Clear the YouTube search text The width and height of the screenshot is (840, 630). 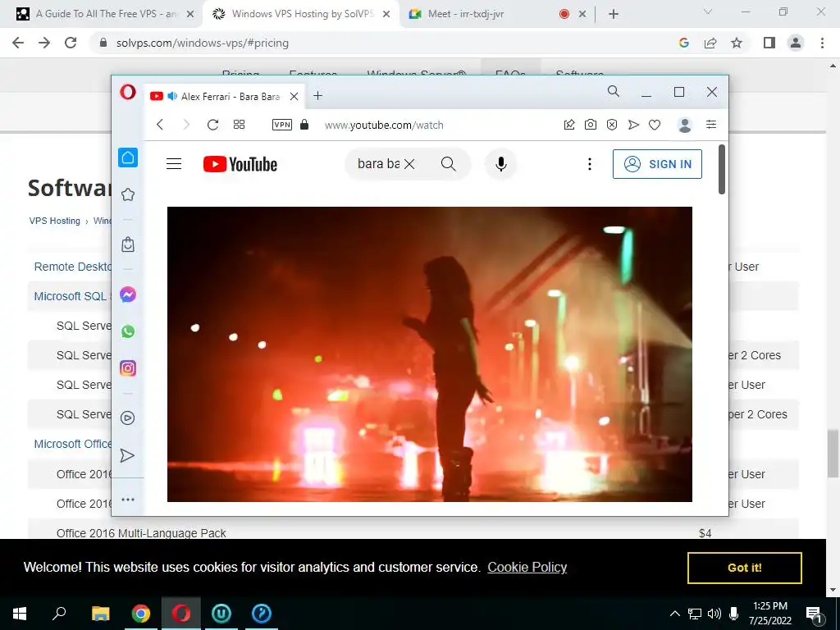(409, 164)
